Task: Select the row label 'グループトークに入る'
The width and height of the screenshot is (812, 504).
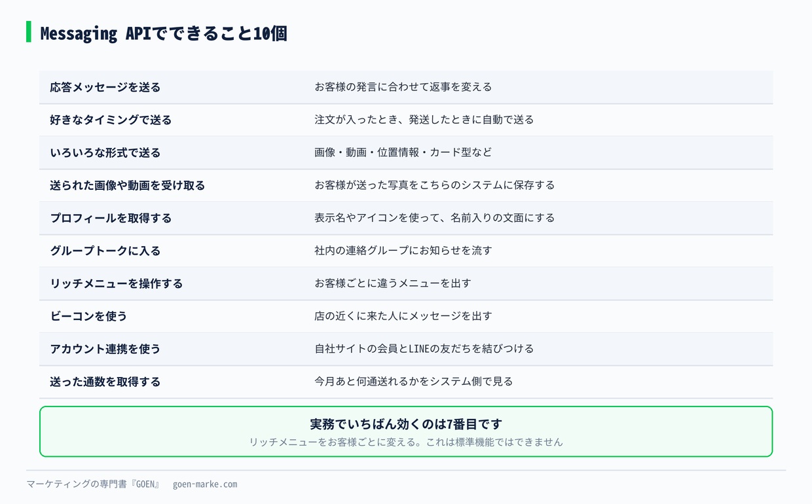Action: click(105, 251)
